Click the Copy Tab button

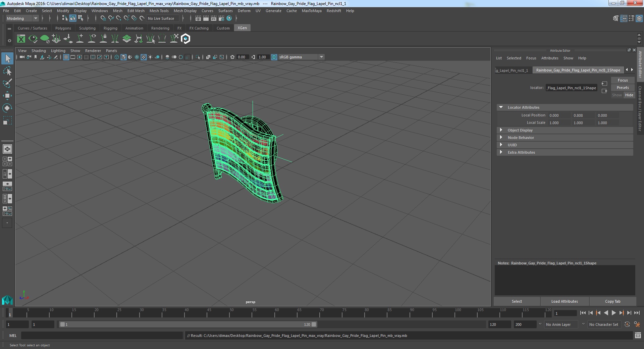pyautogui.click(x=612, y=301)
